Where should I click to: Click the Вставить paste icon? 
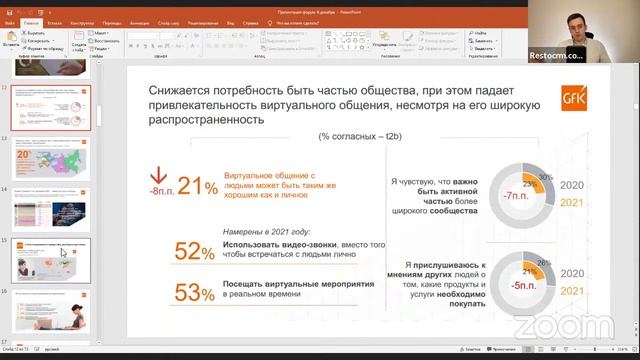(11, 37)
